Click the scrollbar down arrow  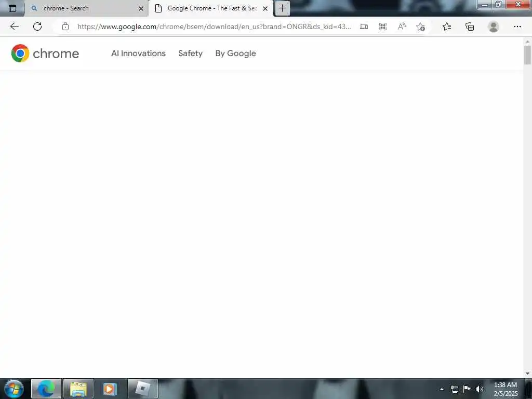(528, 374)
